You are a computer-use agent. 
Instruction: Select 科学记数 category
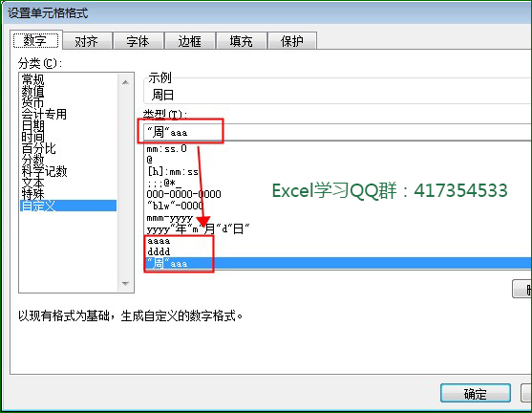(68, 171)
